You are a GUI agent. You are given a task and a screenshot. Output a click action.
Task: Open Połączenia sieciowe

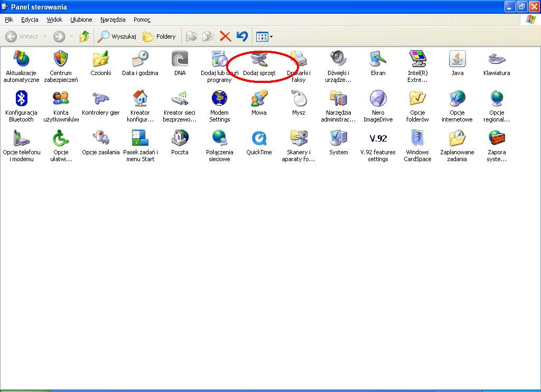219,146
